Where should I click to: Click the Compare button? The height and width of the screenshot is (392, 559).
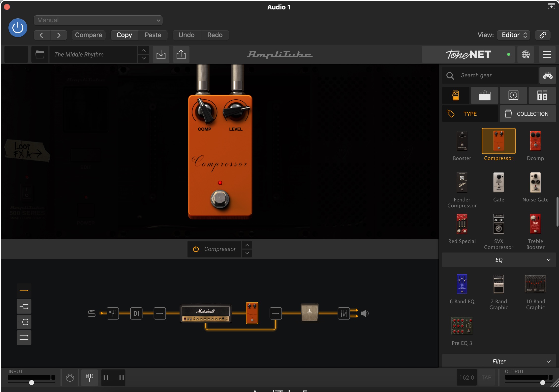pos(89,35)
